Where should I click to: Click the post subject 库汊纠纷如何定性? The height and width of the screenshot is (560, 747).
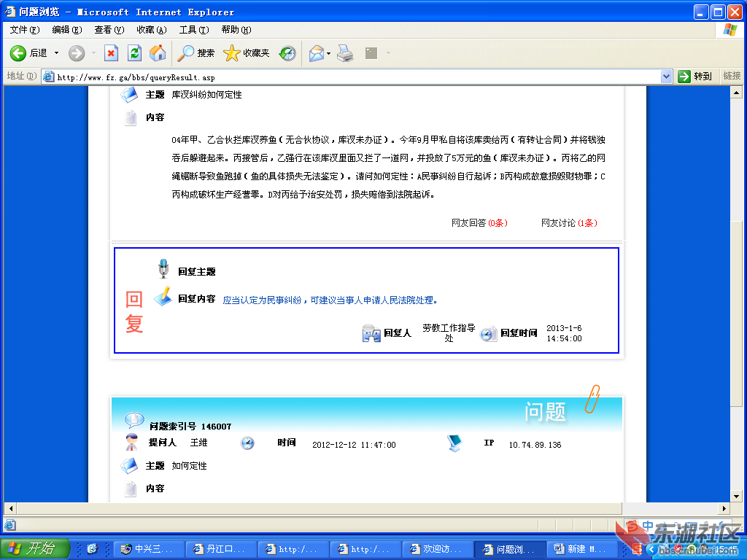[x=206, y=95]
